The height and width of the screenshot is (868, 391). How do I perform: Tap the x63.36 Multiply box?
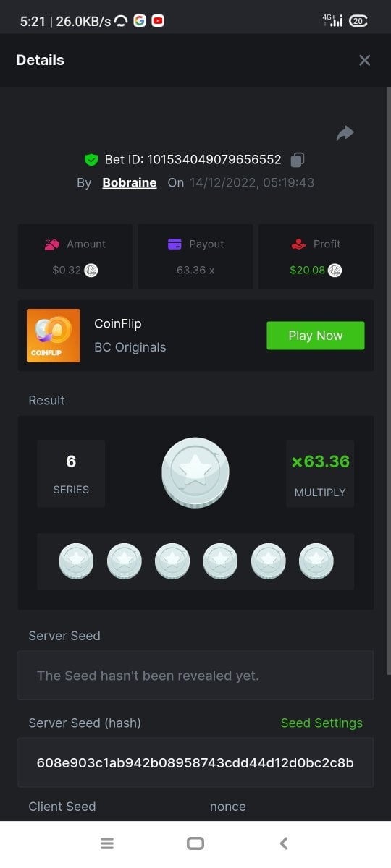click(320, 474)
